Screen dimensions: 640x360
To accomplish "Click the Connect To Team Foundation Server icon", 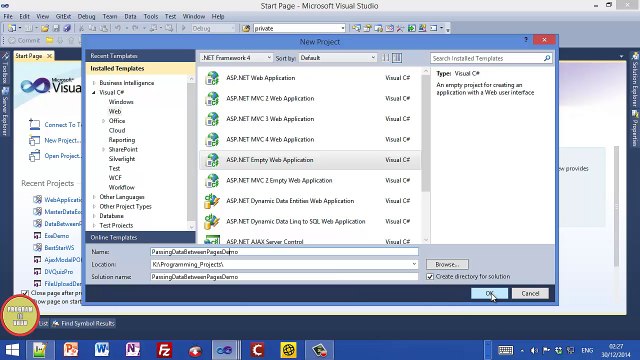I will pos(35,124).
